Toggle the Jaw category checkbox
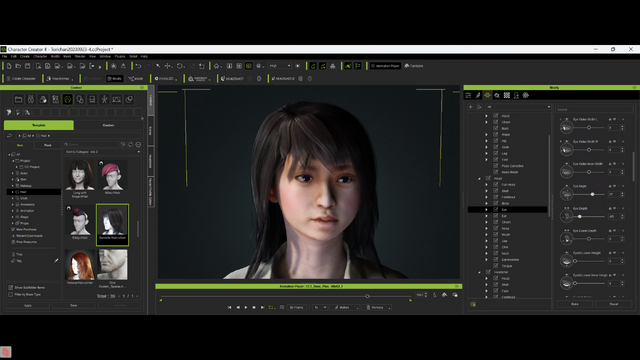The height and width of the screenshot is (360, 640). [x=496, y=241]
